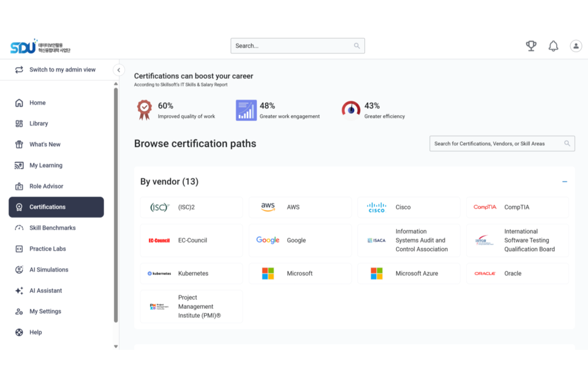Choose the Kubernetes vendor card
The image size is (588, 392).
tap(191, 274)
